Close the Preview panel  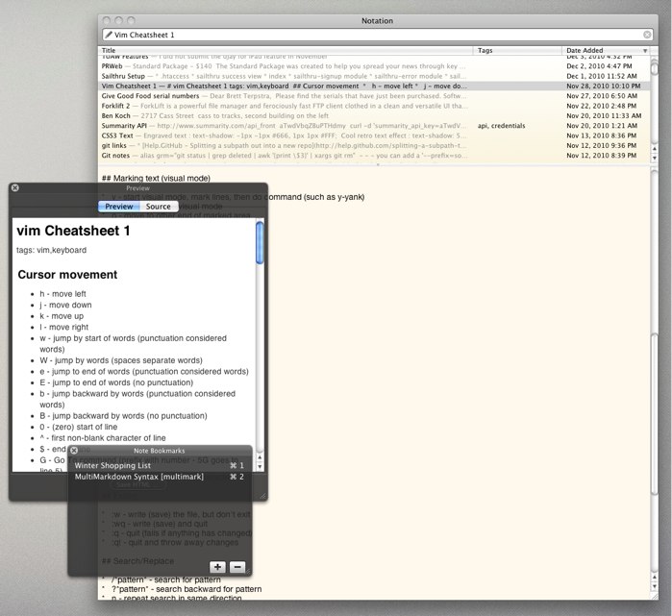(14, 188)
